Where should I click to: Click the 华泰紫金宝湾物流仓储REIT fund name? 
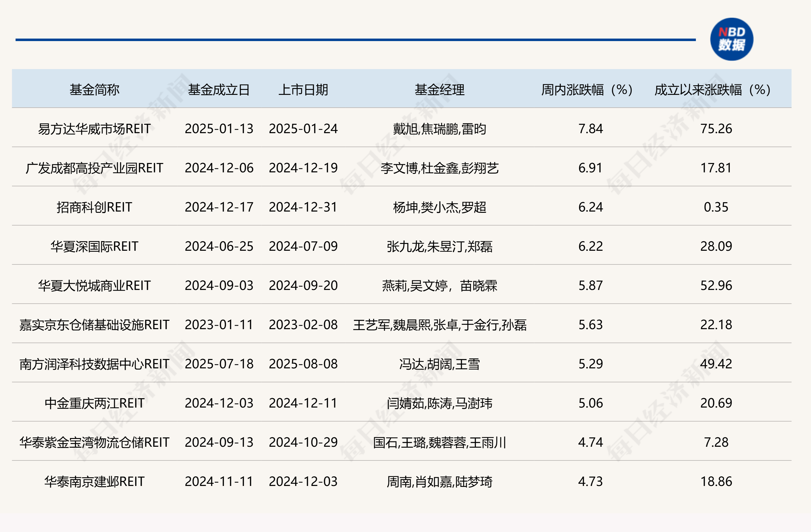pos(94,442)
